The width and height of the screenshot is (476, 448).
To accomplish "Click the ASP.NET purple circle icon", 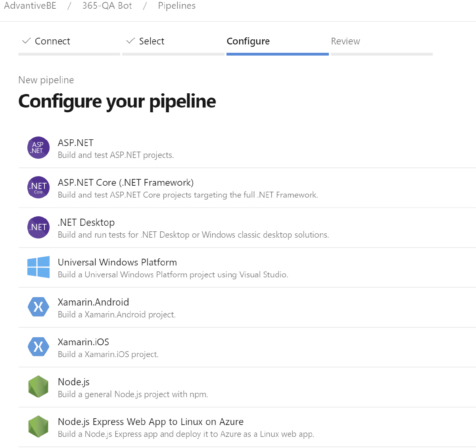I will (x=38, y=148).
